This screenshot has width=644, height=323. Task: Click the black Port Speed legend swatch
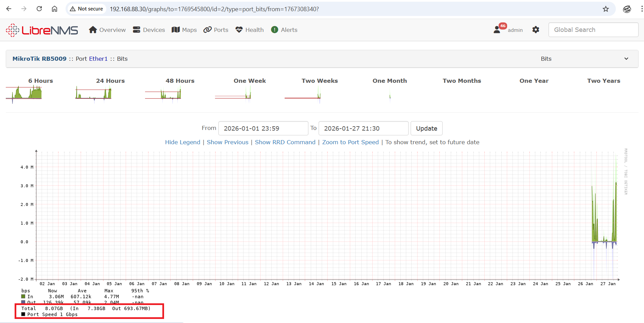coord(23,314)
